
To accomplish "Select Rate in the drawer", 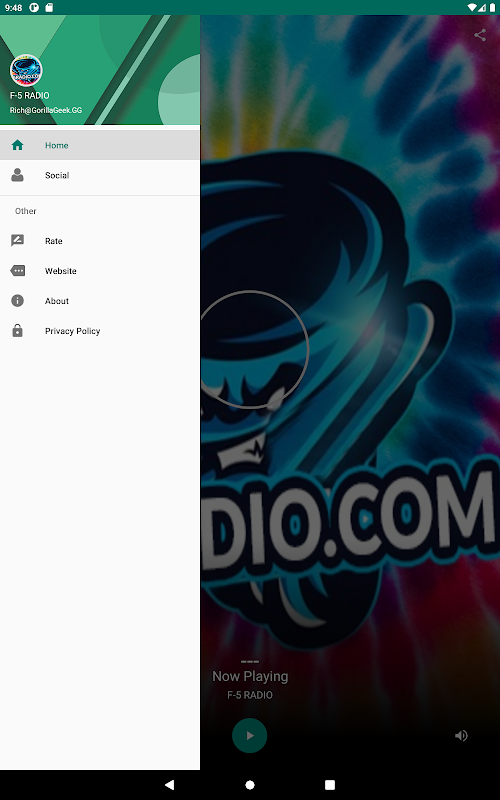I will coord(99,241).
